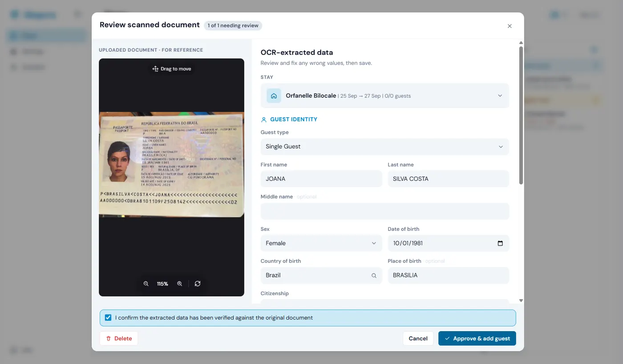Image resolution: width=623 pixels, height=364 pixels.
Task: Click the form's vertical scrollbar
Action: [521, 116]
